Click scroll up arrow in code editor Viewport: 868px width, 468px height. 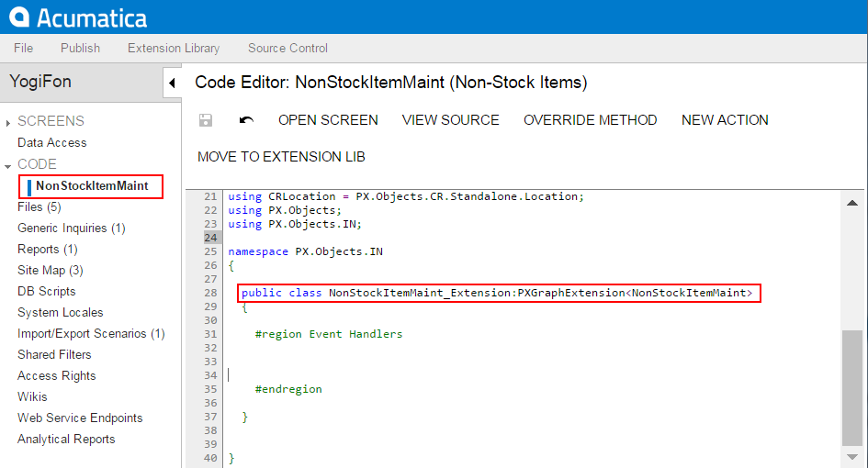[x=852, y=203]
